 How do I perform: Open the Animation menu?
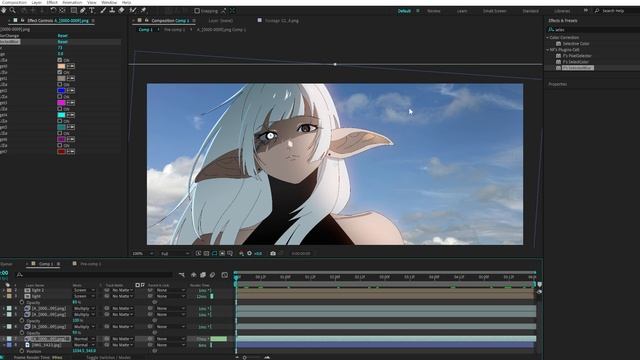point(72,2)
